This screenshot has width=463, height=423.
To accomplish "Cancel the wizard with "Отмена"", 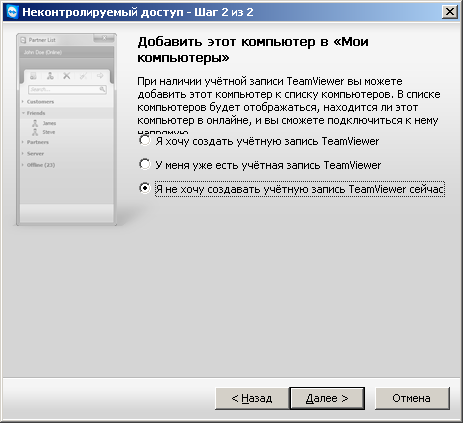I will pos(412,398).
